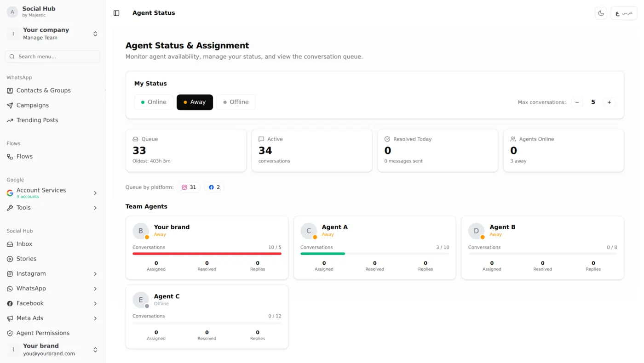
Task: Click the Search menu input field
Action: tap(52, 57)
